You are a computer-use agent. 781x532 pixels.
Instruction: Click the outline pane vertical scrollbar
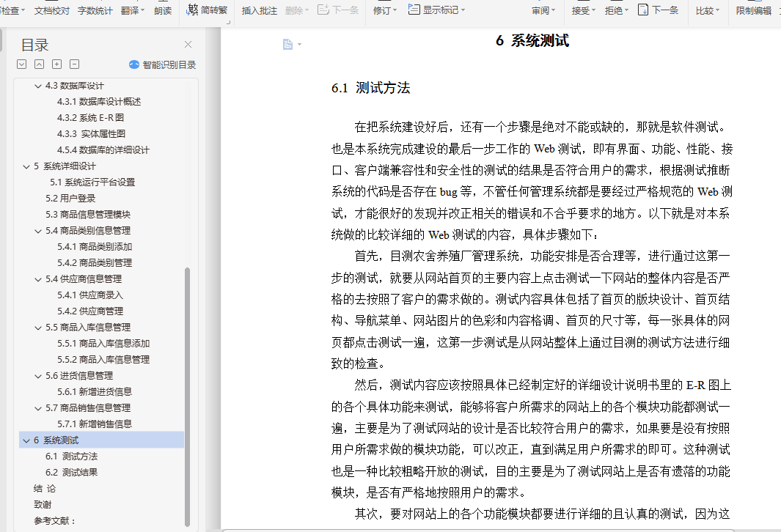[187, 396]
